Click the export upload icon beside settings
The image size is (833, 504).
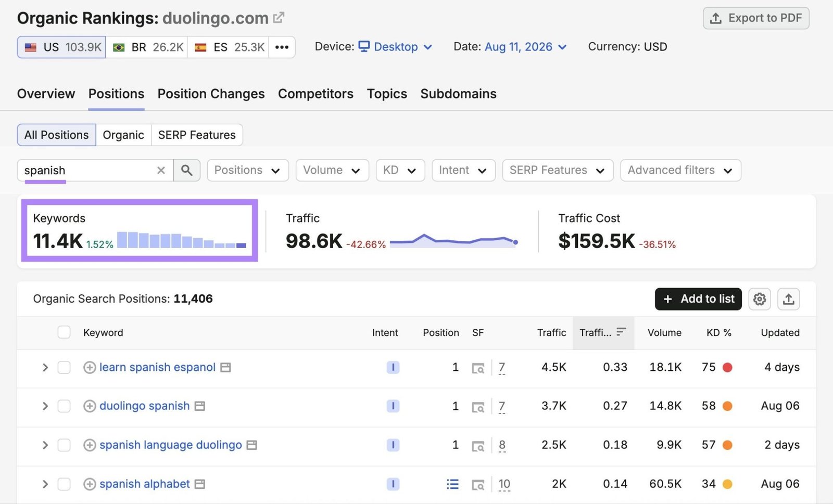pos(789,299)
